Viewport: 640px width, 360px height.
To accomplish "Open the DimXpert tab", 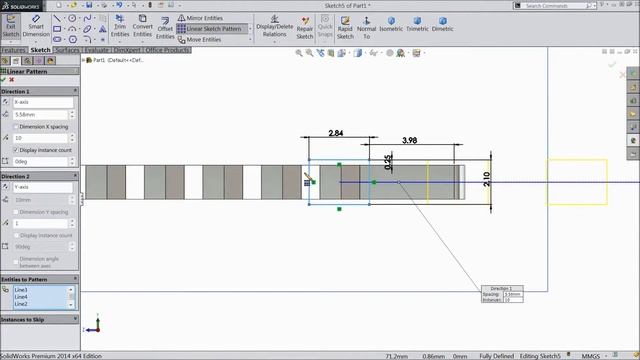I will click(127, 50).
